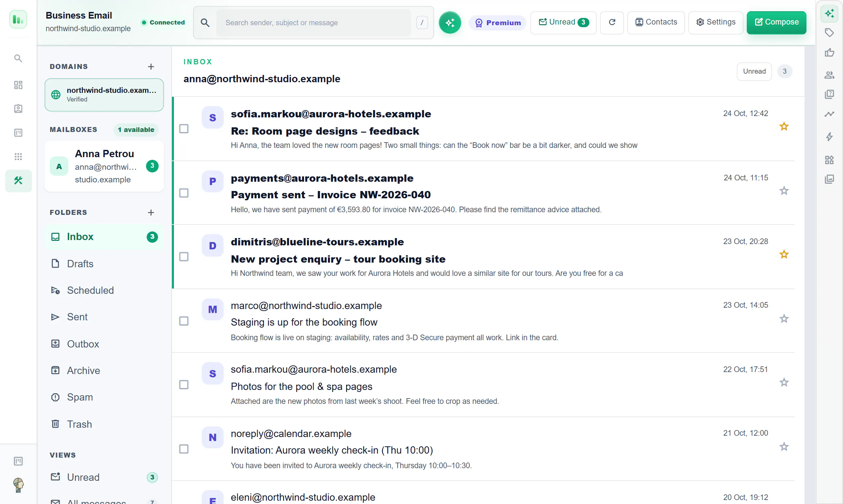The image size is (843, 504).
Task: Check the Aurora weekly check-in invitation
Action: click(184, 449)
